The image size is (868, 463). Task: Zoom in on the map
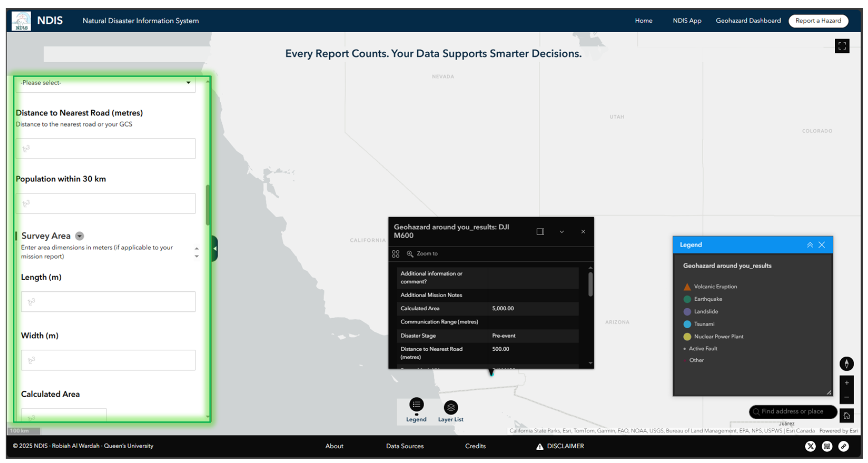tap(846, 383)
